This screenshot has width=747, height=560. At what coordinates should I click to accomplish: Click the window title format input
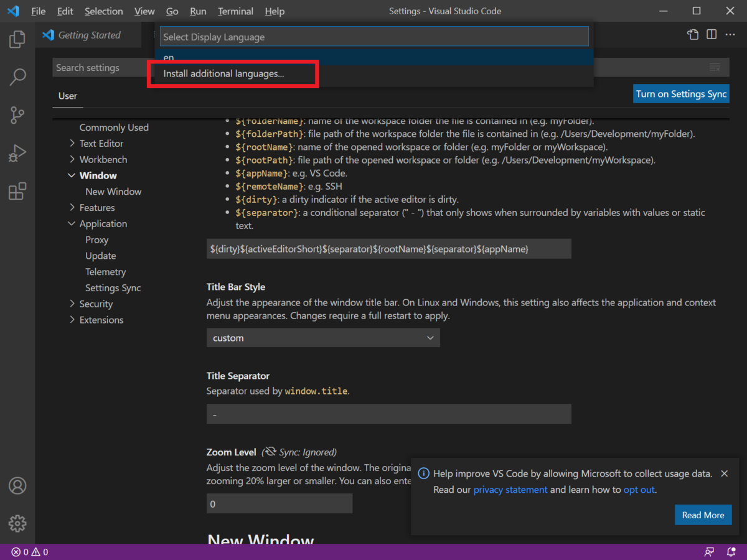point(388,249)
